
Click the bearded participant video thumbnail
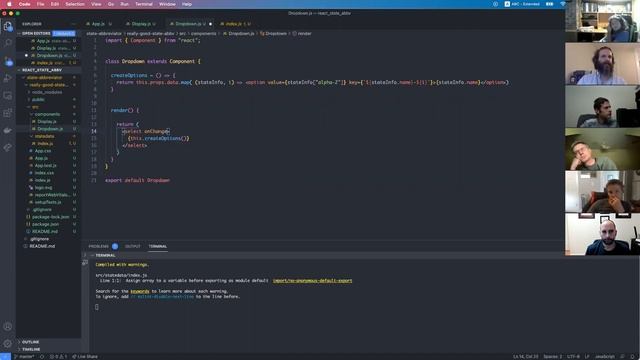tap(602, 64)
